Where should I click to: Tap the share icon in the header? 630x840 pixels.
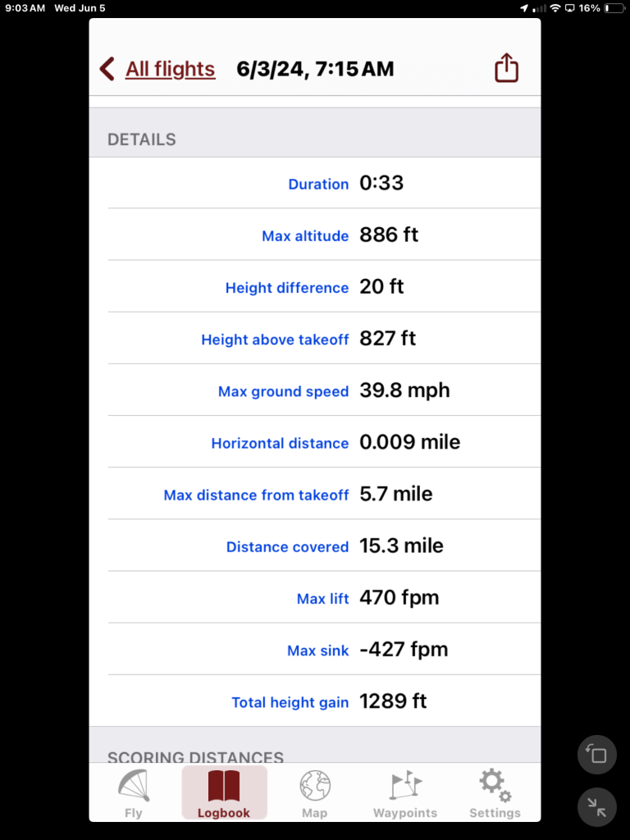coord(507,68)
